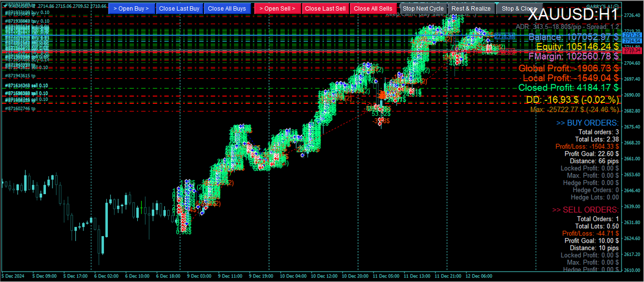Click Profit/Loss -1504.33 $ value
The width and height of the screenshot is (644, 282).
587,146
